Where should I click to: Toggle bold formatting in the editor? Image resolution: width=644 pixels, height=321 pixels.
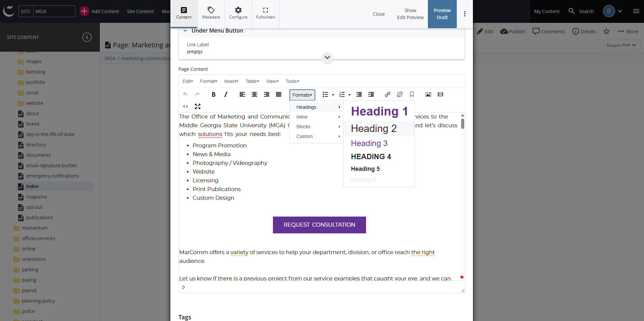213,94
